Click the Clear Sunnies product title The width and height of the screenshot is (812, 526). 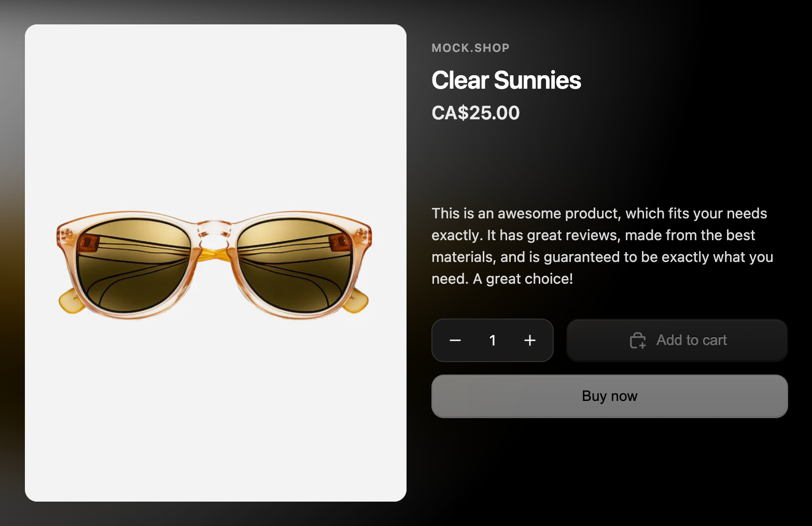[506, 80]
